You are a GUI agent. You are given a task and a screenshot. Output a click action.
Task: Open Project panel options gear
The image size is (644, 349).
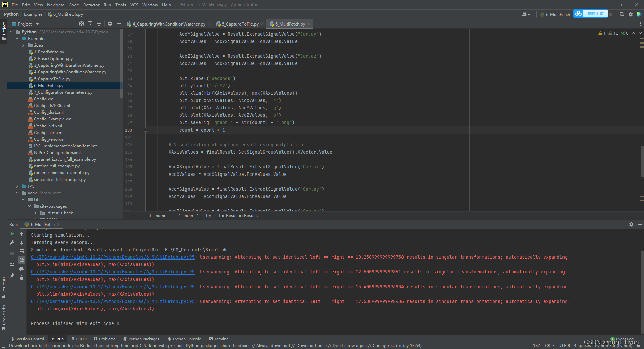point(110,24)
